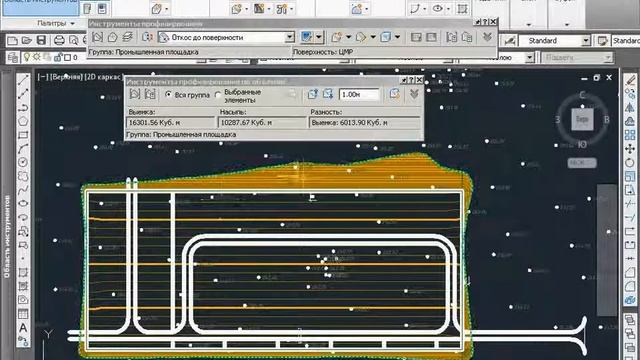This screenshot has height=360, width=640.
Task: Click the viewport '[–]' control menu
Action: pos(42,77)
